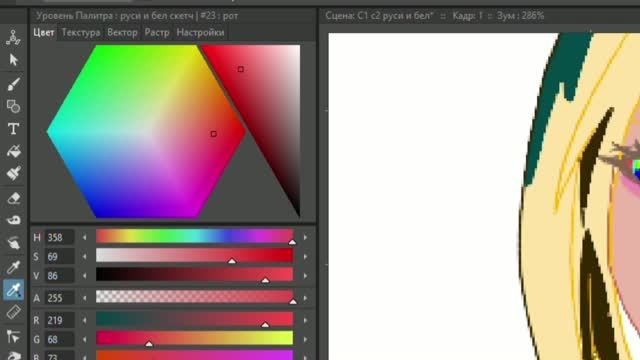Click the R value field showing 219
The image size is (640, 360).
click(x=59, y=320)
